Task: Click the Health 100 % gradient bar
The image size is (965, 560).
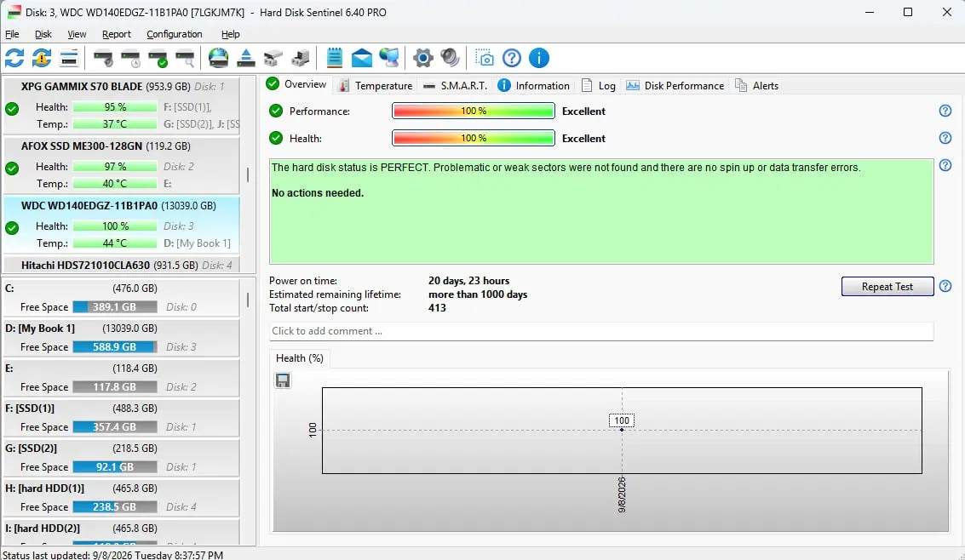Action: [474, 138]
